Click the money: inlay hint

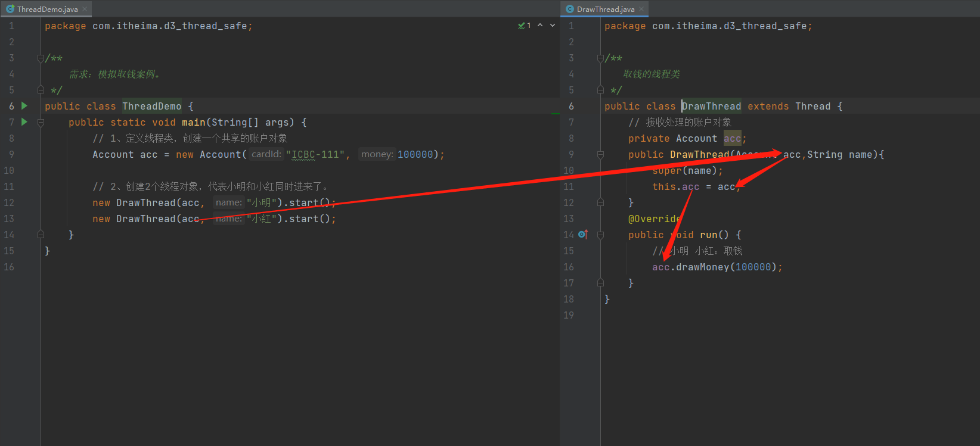click(377, 154)
